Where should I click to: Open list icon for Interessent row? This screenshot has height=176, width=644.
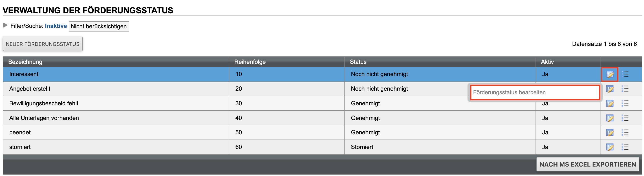(625, 74)
